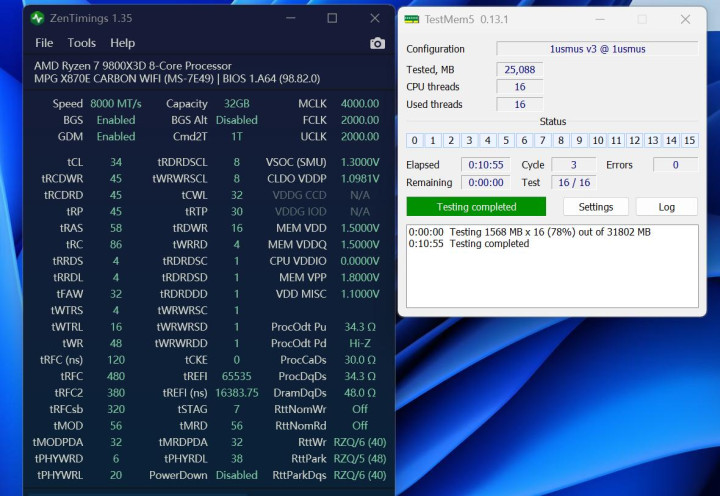Select thread status box 15
Viewport: 720px width, 496px height.
(689, 141)
